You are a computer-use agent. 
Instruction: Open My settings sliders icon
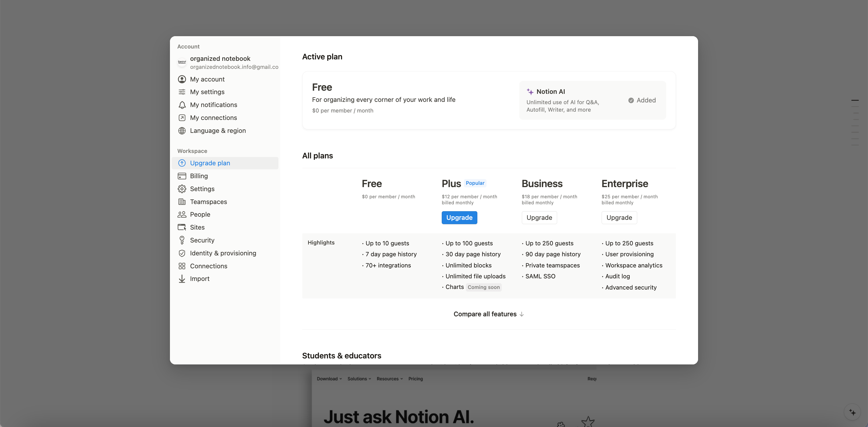click(x=182, y=92)
